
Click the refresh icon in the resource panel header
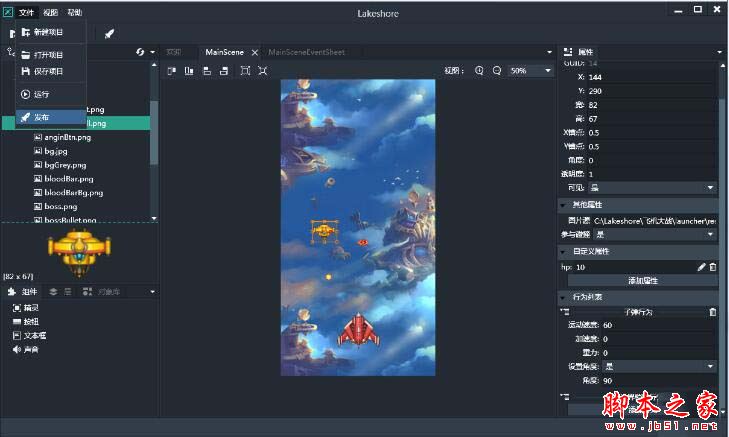[x=140, y=52]
